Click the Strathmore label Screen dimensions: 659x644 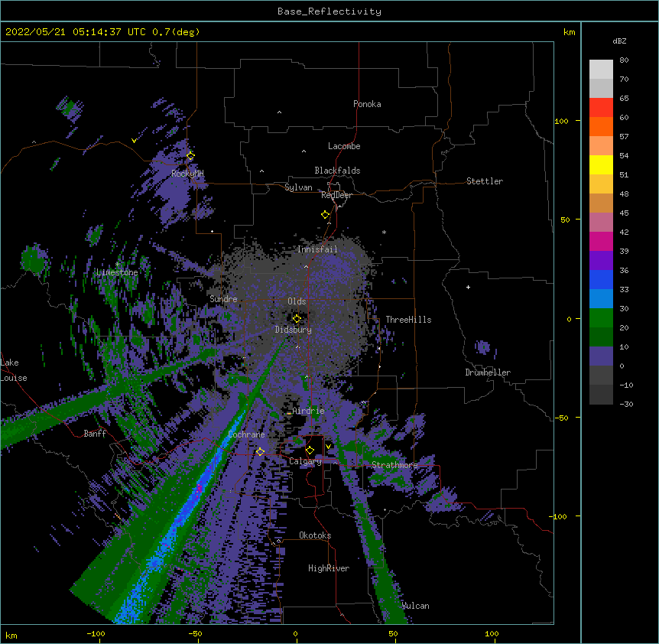coord(395,465)
